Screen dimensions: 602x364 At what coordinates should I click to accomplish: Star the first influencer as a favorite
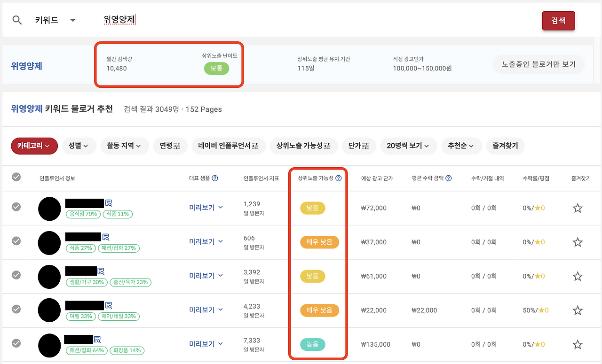click(578, 208)
